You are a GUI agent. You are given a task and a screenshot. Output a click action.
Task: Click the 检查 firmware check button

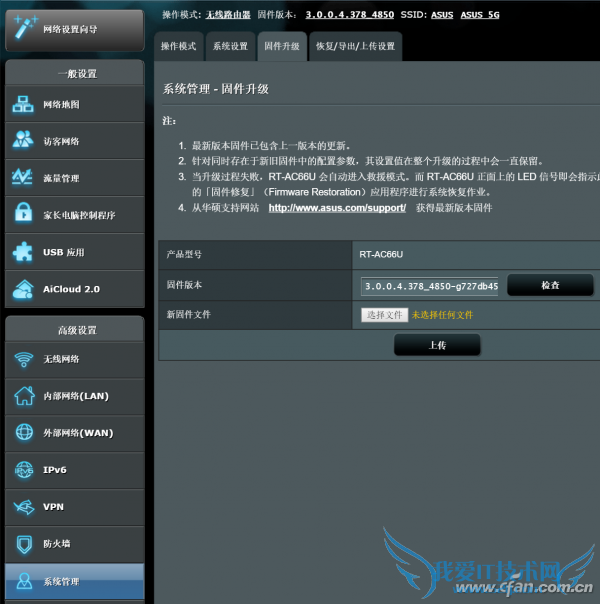pos(550,285)
